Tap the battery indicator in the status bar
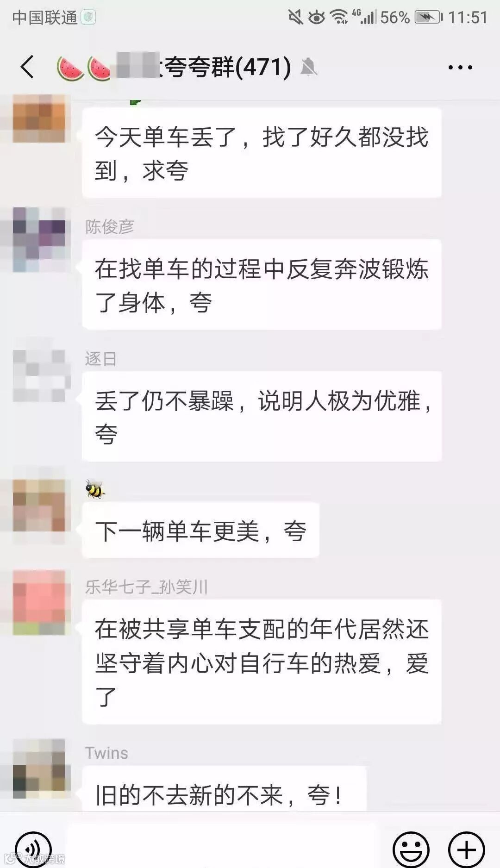This screenshot has height=868, width=500. [429, 18]
